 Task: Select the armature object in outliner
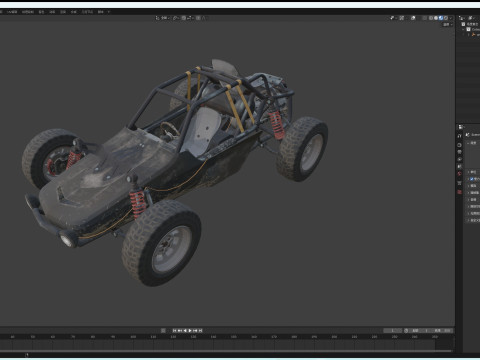tap(475, 34)
